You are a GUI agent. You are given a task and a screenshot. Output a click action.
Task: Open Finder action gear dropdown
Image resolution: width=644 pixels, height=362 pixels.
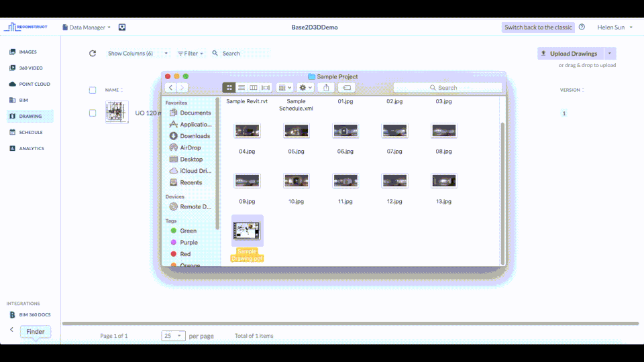305,87
